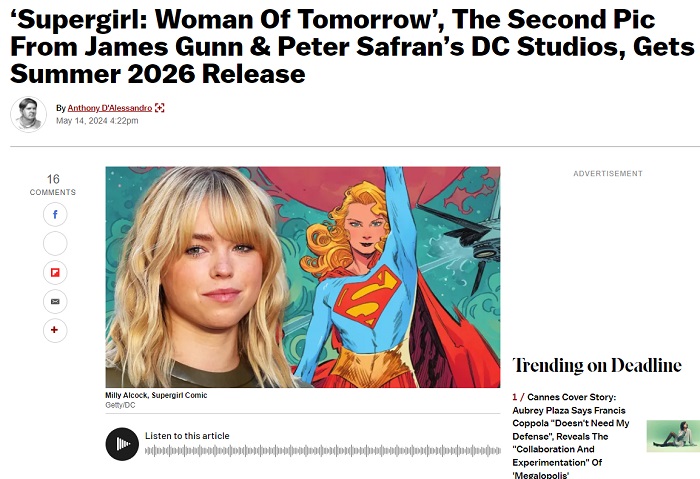This screenshot has height=479, width=700.
Task: Click the expand icon beside author name
Action: pyautogui.click(x=159, y=108)
